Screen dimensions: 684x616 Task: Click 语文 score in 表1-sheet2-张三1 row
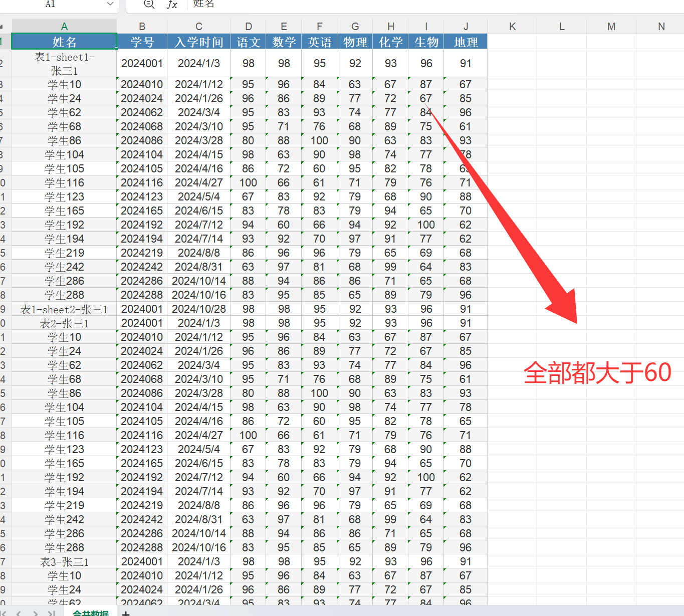click(249, 309)
